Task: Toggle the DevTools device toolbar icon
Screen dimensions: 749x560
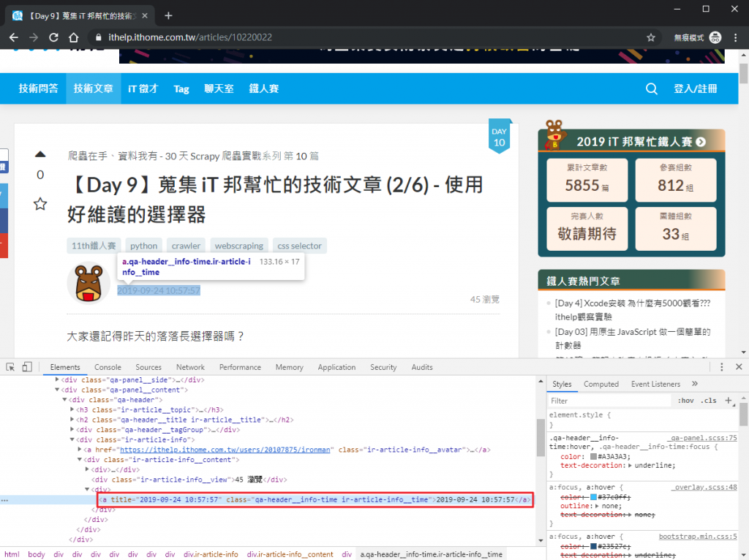Action: click(27, 367)
